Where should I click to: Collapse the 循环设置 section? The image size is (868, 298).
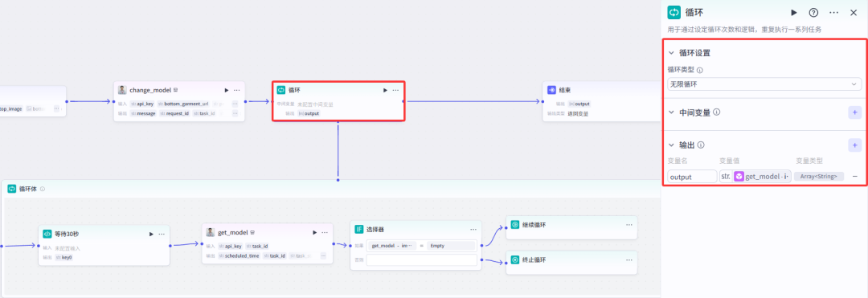tap(671, 53)
